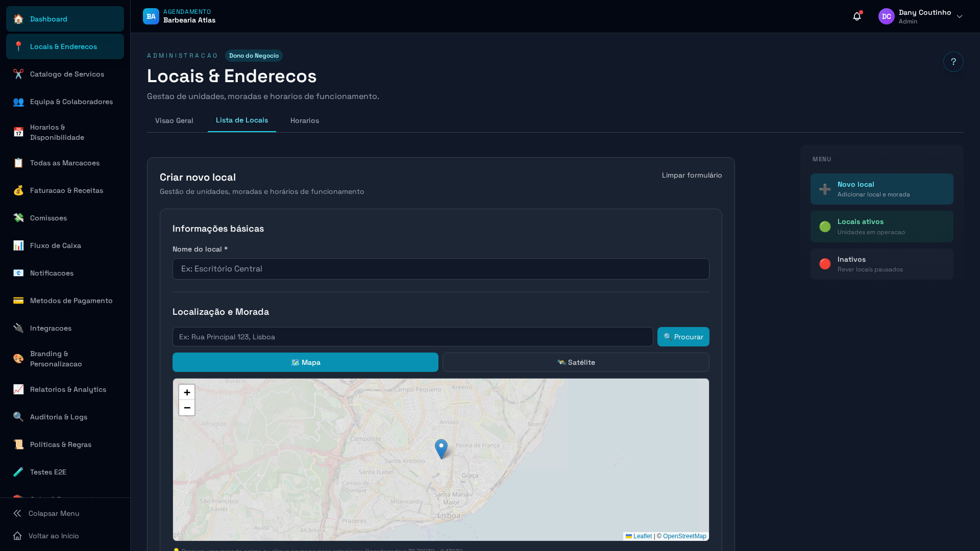Click the Nome do local input field

pos(440,269)
